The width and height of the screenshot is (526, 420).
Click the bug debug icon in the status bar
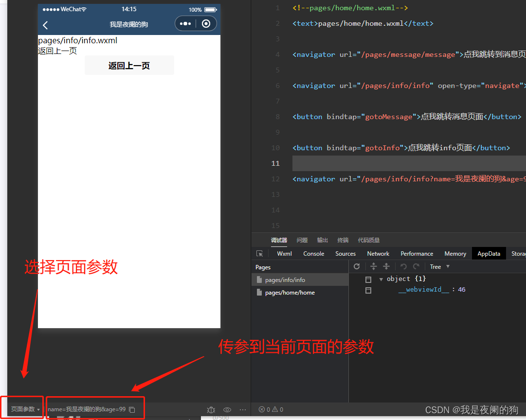(x=211, y=410)
